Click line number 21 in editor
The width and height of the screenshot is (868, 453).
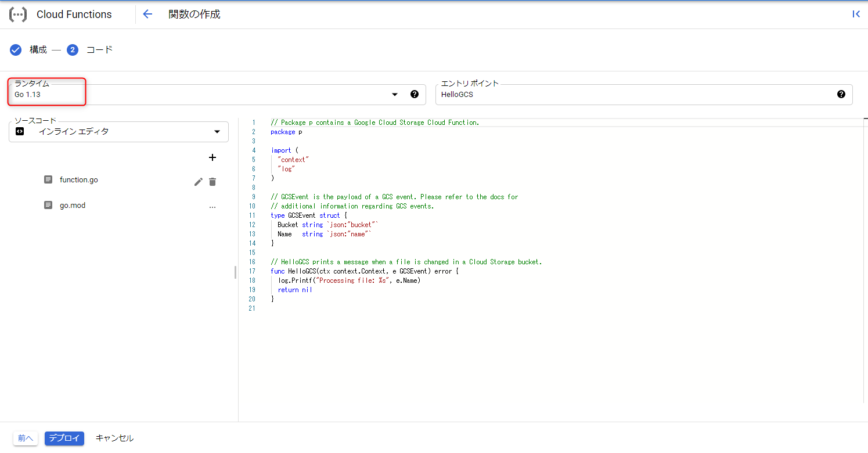click(251, 308)
